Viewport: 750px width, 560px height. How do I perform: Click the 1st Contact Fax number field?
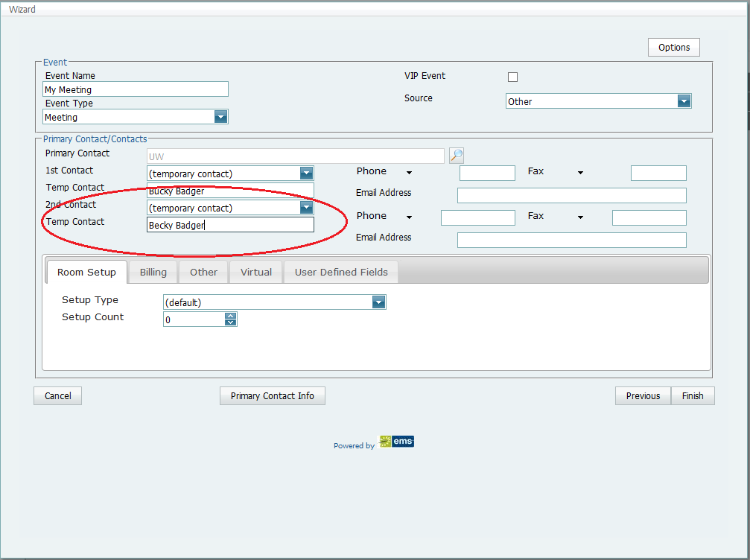[x=658, y=173]
